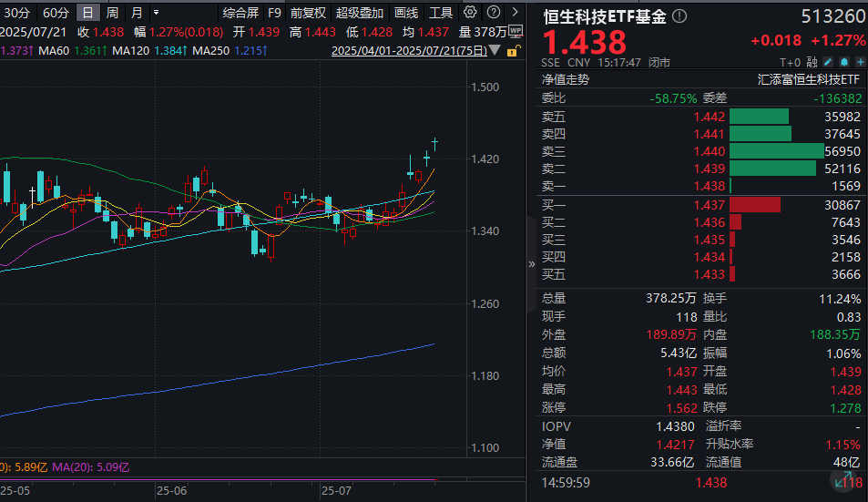This screenshot has width=868, height=502.
Task: Open the 净值走势 link
Action: click(x=566, y=79)
